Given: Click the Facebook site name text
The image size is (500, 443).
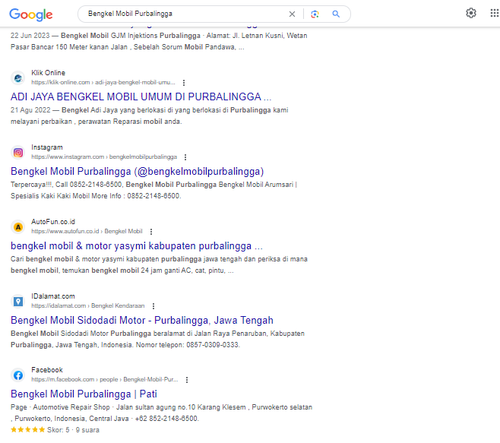Looking at the screenshot, I should pyautogui.click(x=47, y=370).
